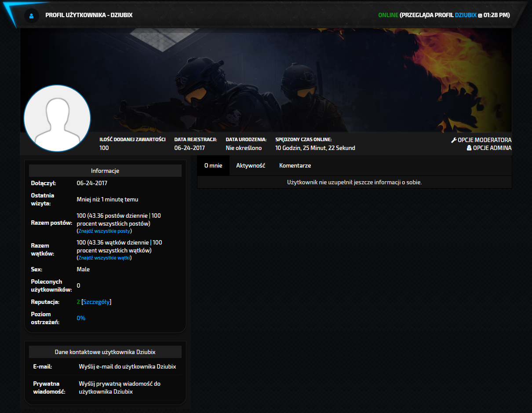Switch to the Aktywność tab
Image resolution: width=532 pixels, height=413 pixels.
251,166
